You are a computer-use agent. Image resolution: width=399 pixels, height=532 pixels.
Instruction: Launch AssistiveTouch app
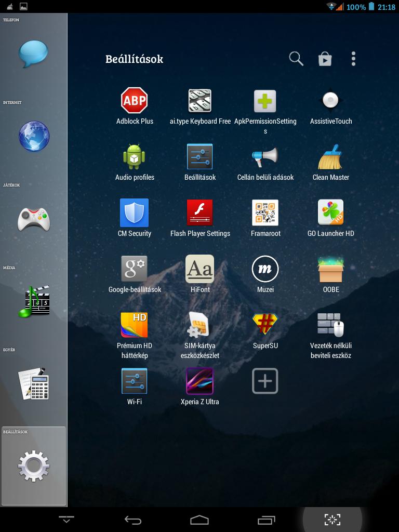click(x=330, y=100)
